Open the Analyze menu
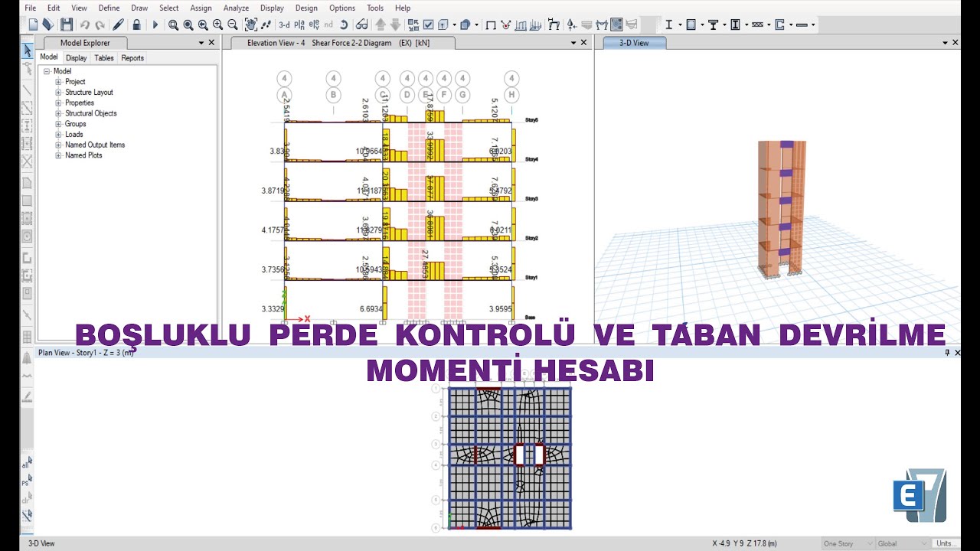The image size is (980, 551). coord(236,8)
